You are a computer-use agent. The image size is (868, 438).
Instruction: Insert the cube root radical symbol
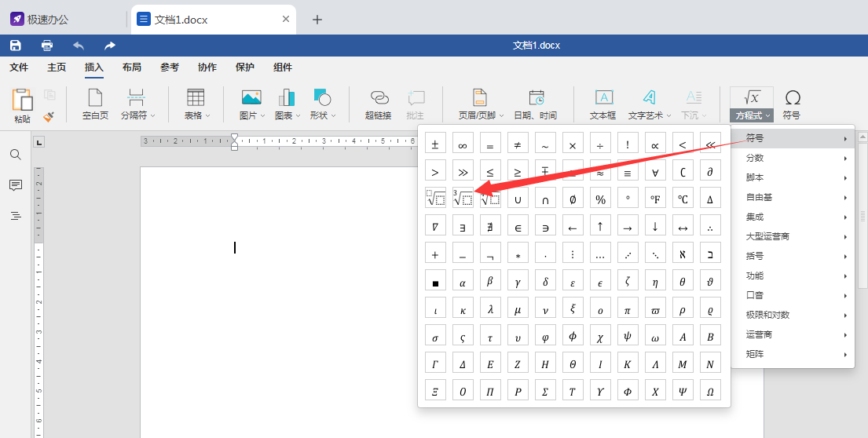[x=463, y=198]
